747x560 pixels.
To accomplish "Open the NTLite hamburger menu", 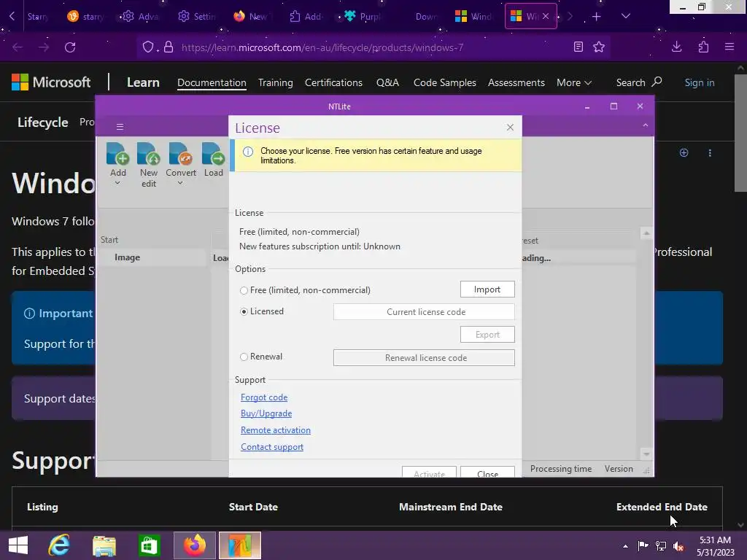I will [120, 127].
